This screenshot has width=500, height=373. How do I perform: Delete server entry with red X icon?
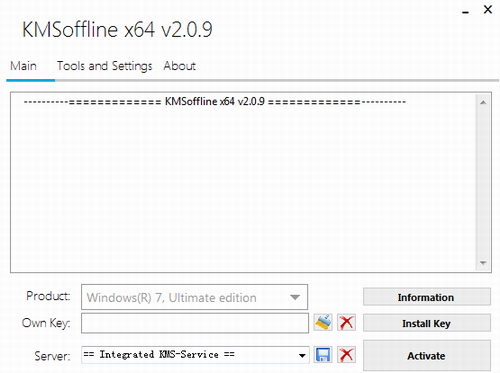point(346,354)
